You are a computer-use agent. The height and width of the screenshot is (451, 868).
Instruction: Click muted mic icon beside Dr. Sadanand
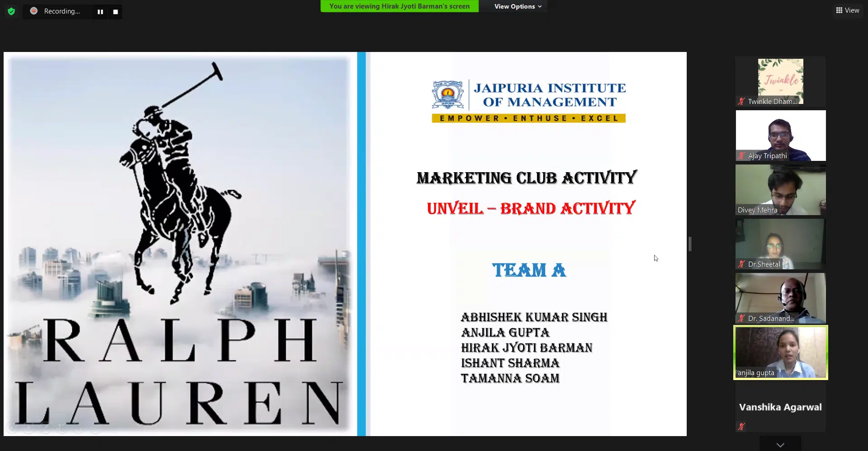coord(741,319)
